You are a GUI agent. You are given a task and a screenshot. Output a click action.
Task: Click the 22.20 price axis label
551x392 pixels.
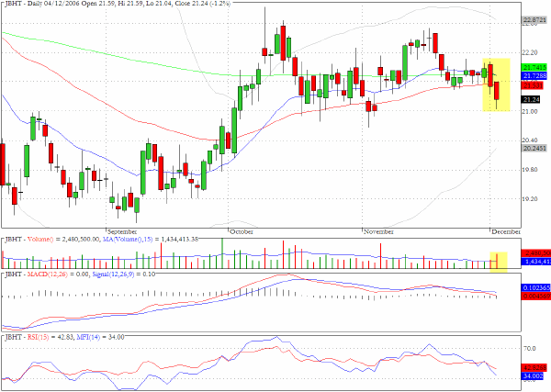coord(530,52)
